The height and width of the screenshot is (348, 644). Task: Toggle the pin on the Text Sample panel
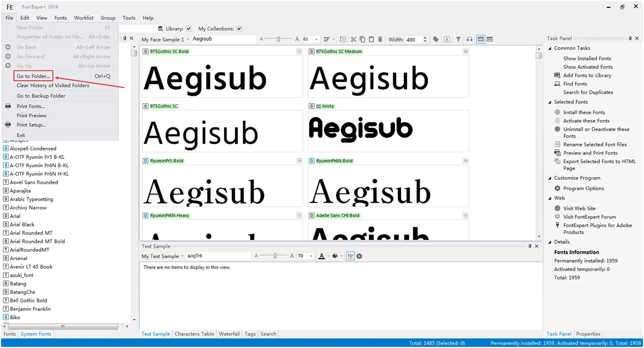click(530, 246)
